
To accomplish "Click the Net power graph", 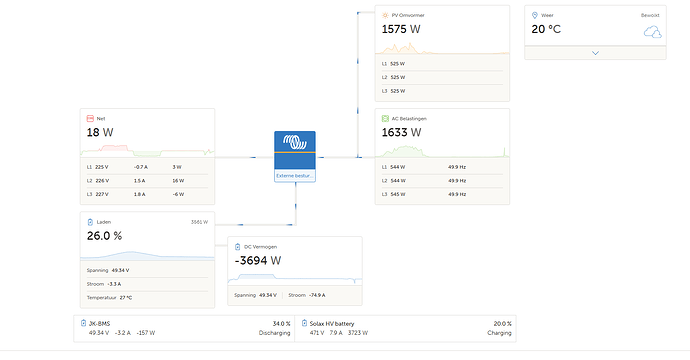I will (x=147, y=151).
